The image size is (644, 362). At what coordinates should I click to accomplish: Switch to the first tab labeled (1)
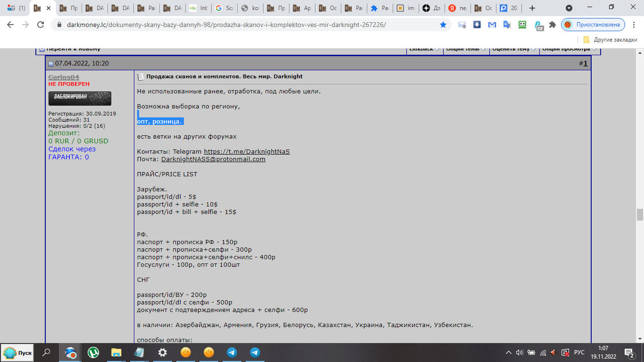[16, 8]
